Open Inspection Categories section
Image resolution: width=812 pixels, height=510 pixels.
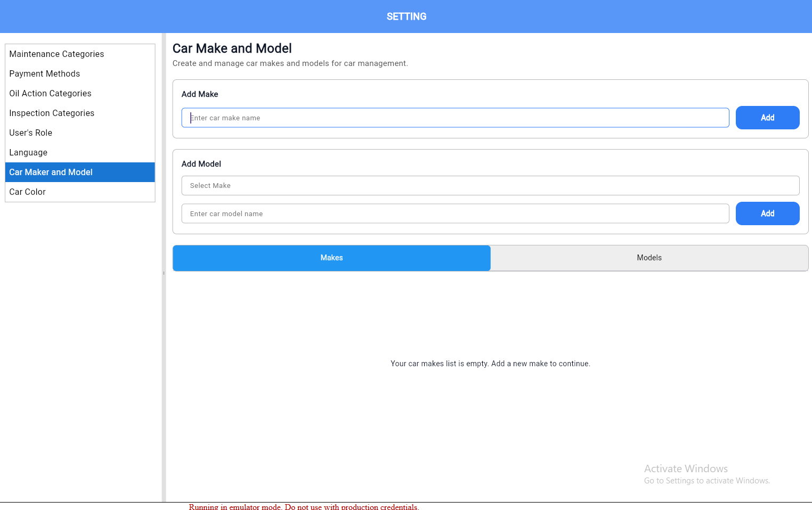[52, 113]
